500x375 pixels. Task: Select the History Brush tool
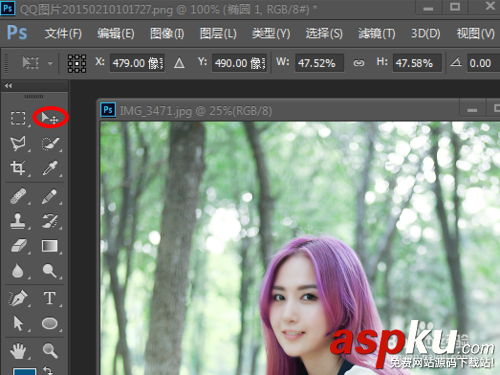(50, 221)
